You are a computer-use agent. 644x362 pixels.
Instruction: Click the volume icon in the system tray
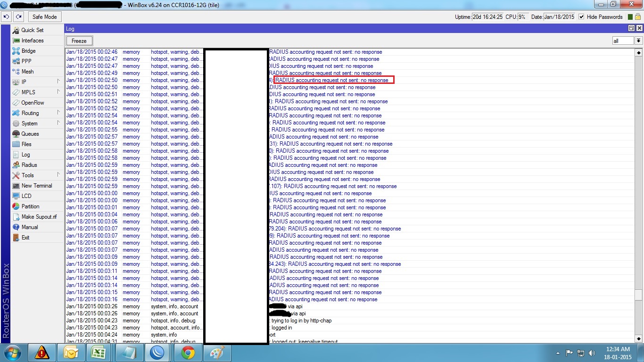(x=592, y=353)
